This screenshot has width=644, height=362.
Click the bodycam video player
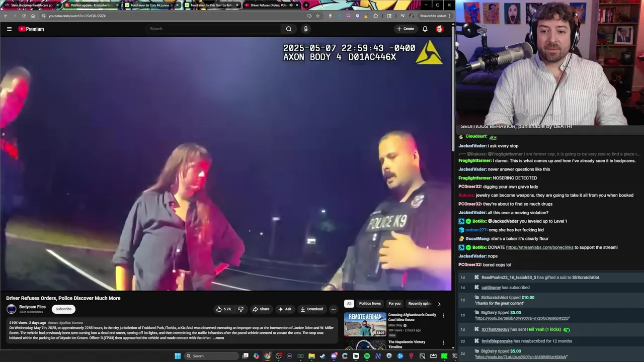tap(225, 163)
